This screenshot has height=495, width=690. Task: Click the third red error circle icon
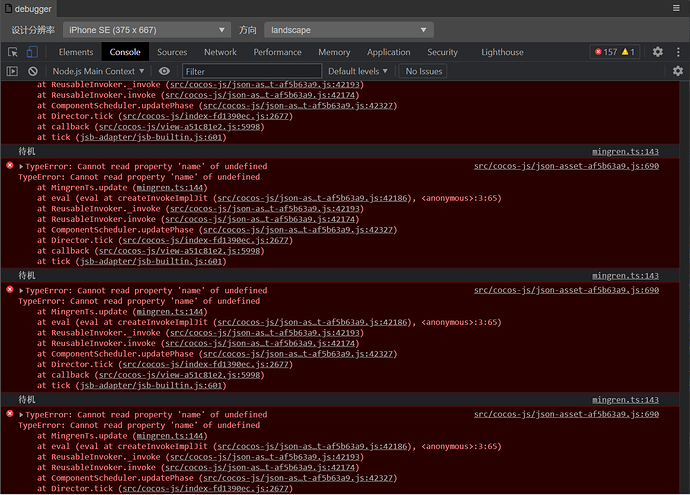10,414
